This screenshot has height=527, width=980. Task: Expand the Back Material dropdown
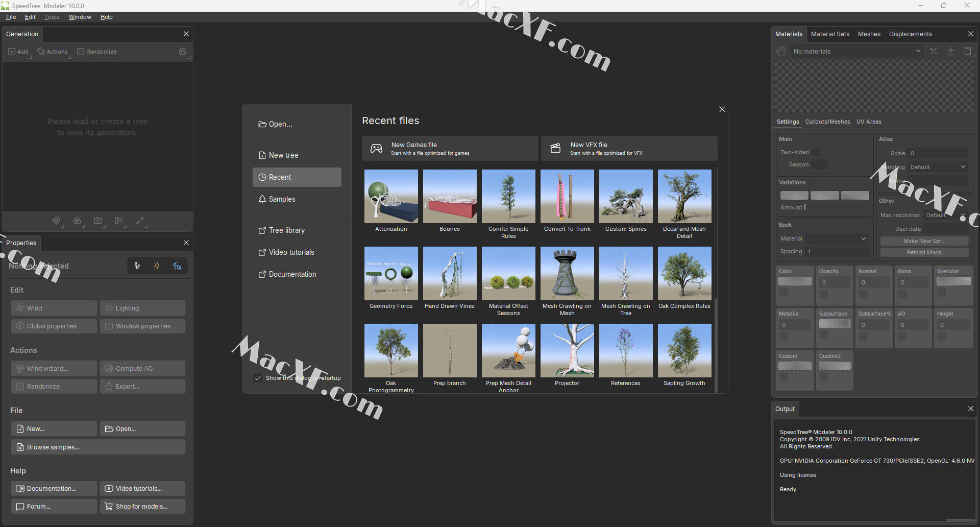click(837, 238)
